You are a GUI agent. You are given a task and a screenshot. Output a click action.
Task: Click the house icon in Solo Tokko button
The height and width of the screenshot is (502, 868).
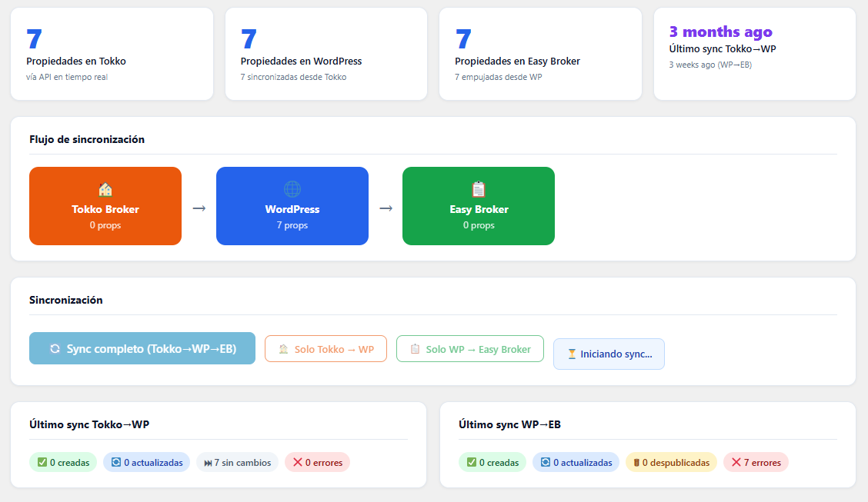pos(283,349)
